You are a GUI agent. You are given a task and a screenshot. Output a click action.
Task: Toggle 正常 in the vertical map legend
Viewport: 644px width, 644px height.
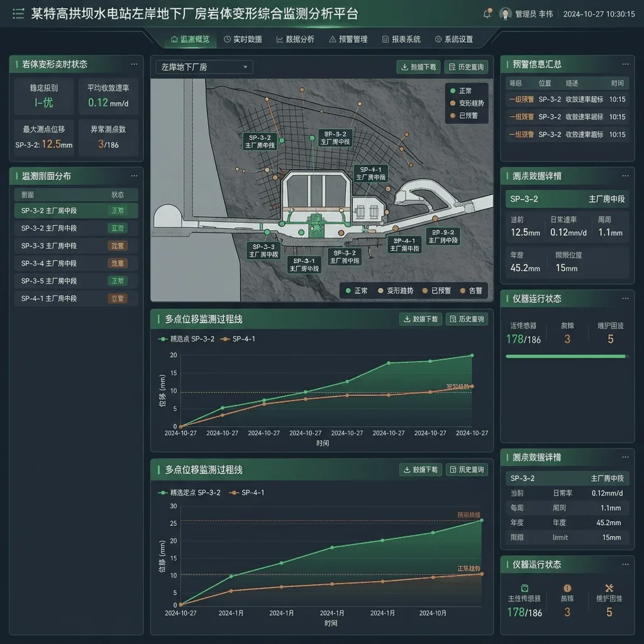[461, 91]
